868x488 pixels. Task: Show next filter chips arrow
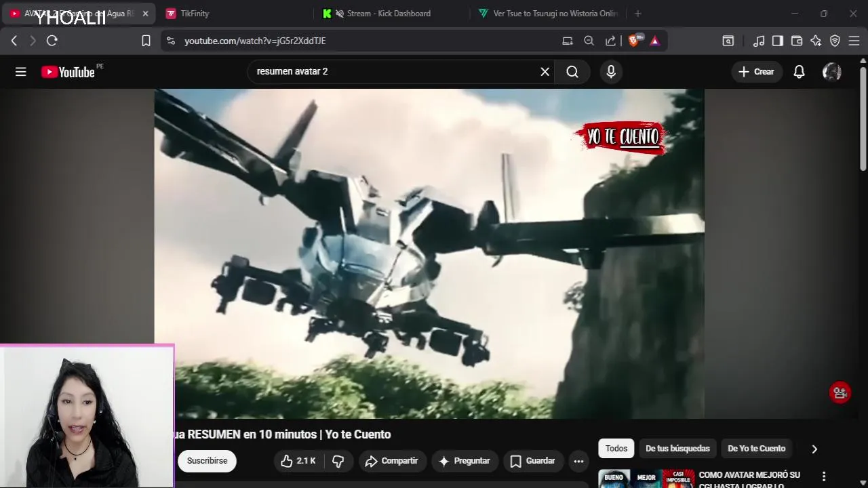(814, 449)
